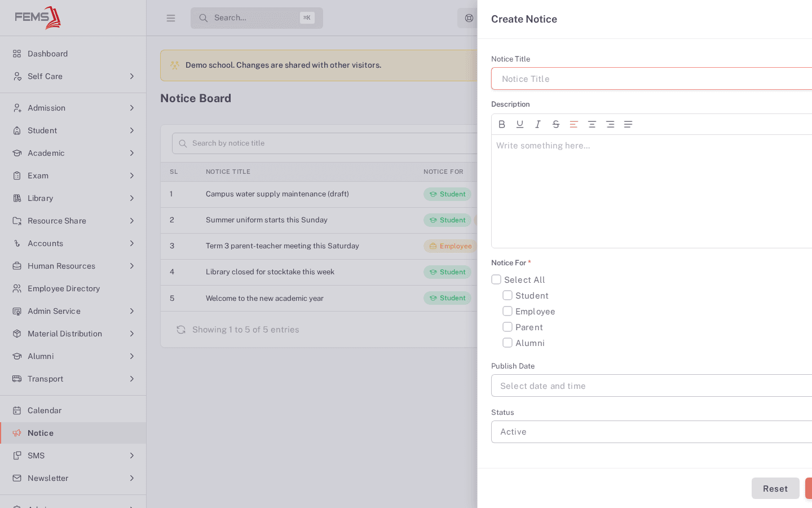The height and width of the screenshot is (508, 812).
Task: Click the Employee Directory icon
Action: [17, 288]
